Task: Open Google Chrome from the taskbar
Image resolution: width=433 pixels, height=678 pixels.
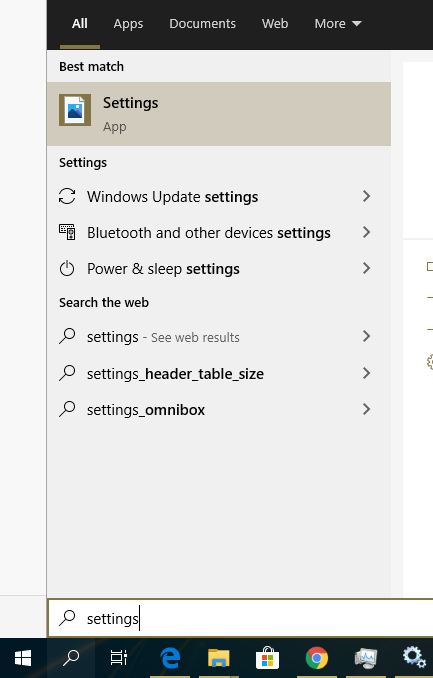Action: pos(317,658)
